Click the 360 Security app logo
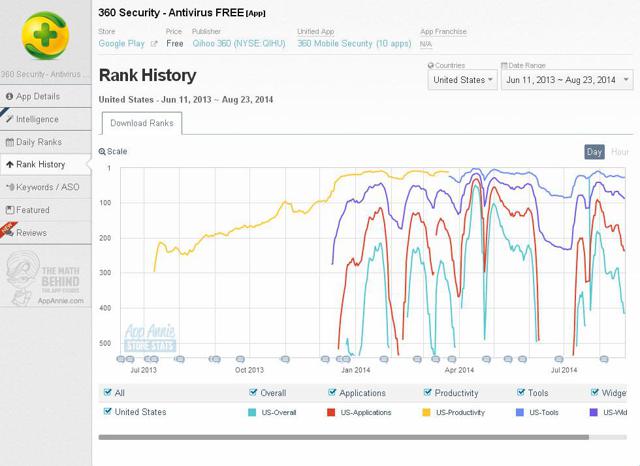The image size is (640, 466). [45, 36]
